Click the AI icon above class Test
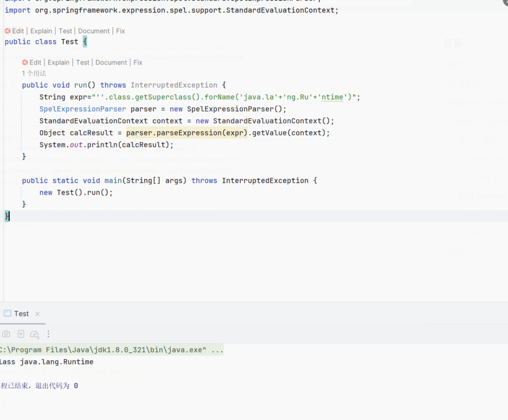This screenshot has width=508, height=420. (x=8, y=31)
